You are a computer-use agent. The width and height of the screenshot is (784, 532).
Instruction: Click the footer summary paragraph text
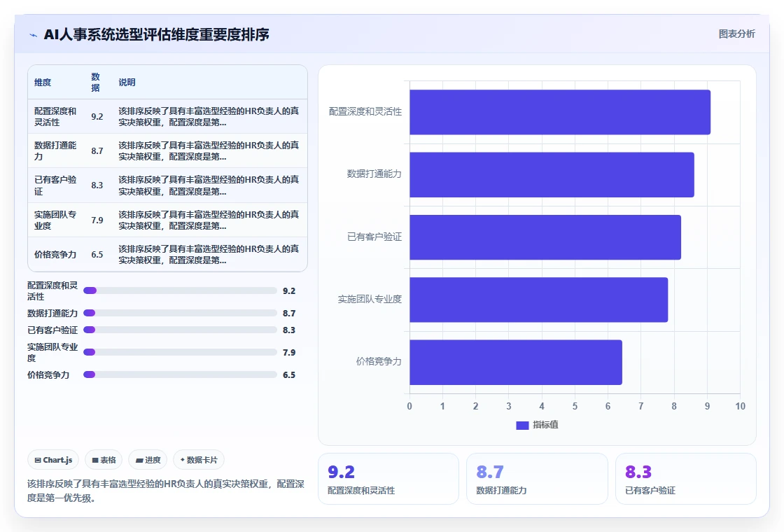[165, 491]
